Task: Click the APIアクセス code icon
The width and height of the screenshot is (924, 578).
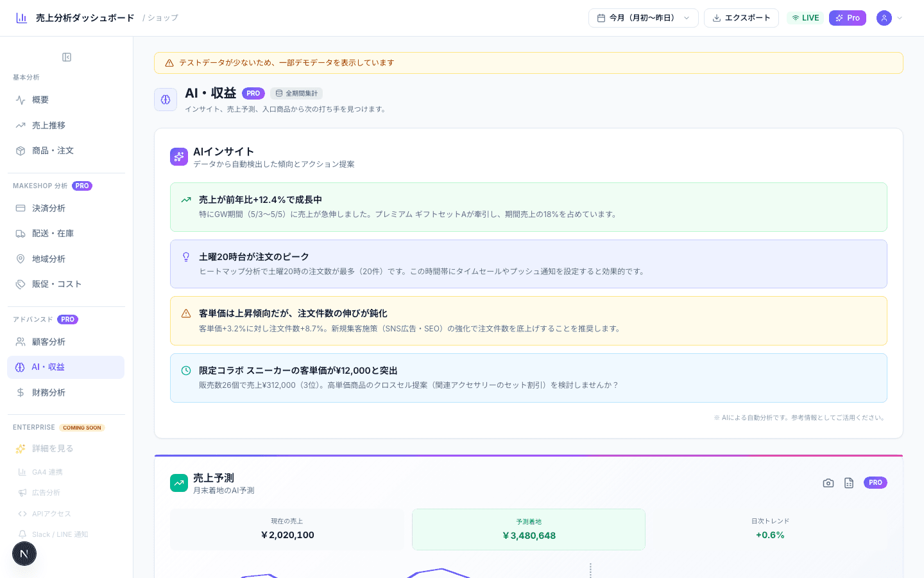Action: coord(22,514)
